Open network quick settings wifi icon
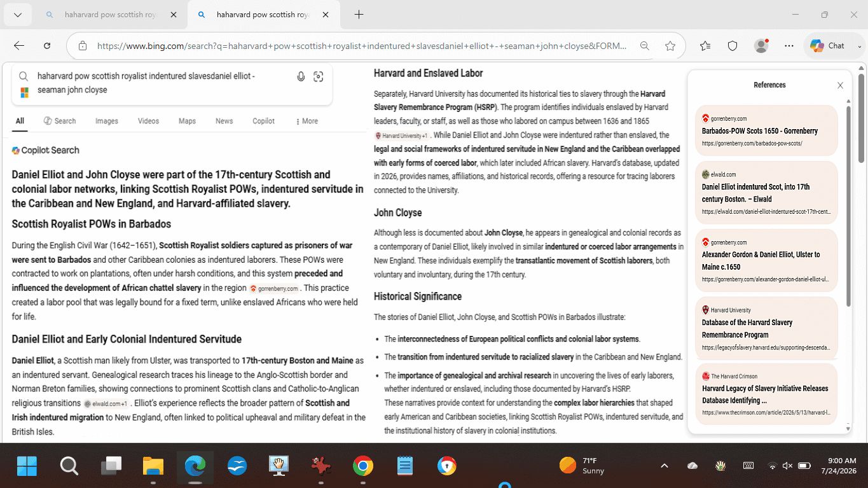The height and width of the screenshot is (488, 868). tap(773, 466)
